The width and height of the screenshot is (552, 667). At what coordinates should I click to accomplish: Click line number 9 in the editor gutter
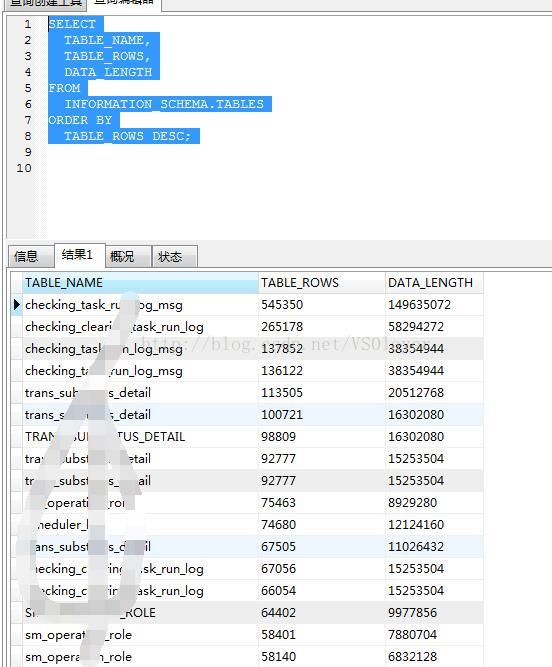(x=28, y=152)
